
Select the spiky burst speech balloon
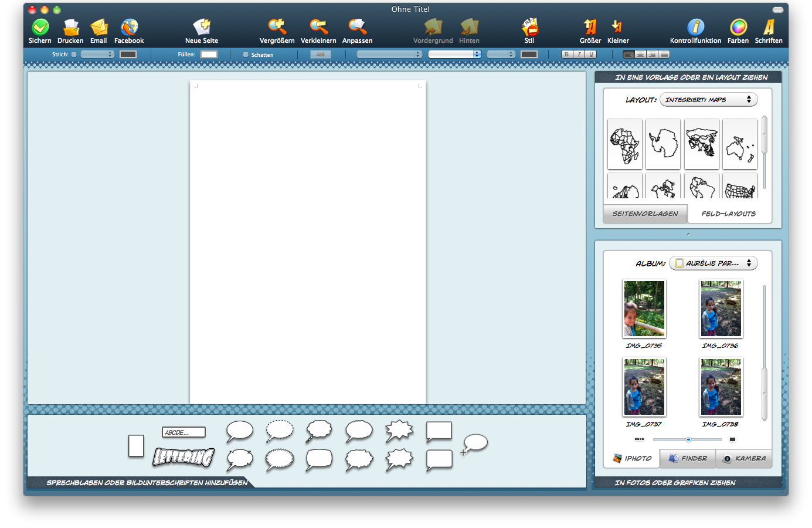399,431
